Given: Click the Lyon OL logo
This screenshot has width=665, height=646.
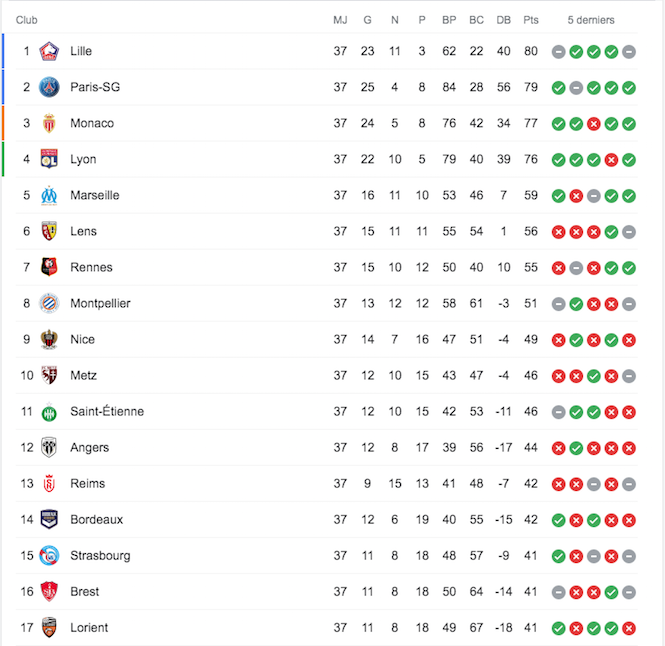Looking at the screenshot, I should pos(49,159).
